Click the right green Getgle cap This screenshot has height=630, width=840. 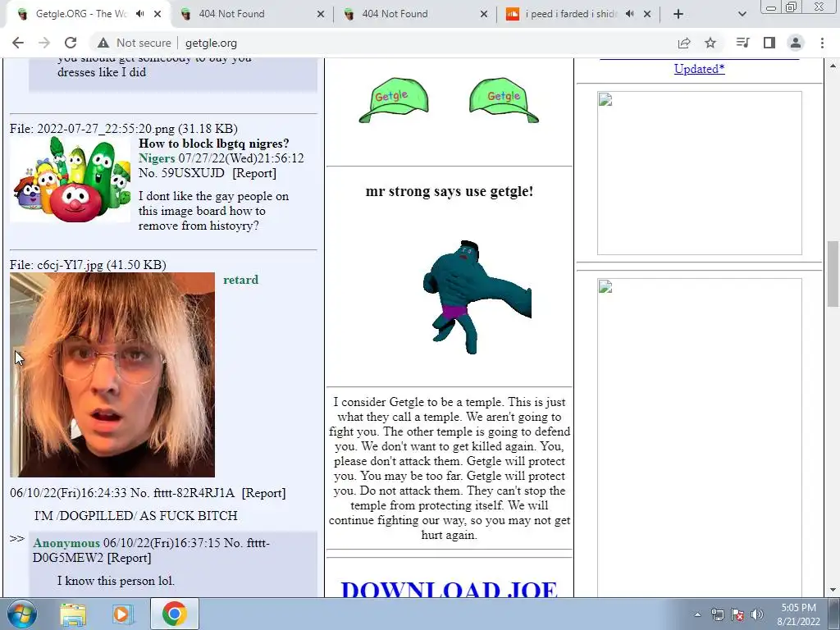pyautogui.click(x=504, y=99)
